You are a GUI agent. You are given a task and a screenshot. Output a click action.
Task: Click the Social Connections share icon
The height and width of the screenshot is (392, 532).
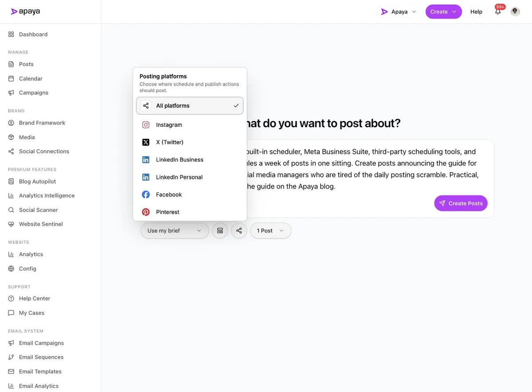click(11, 152)
